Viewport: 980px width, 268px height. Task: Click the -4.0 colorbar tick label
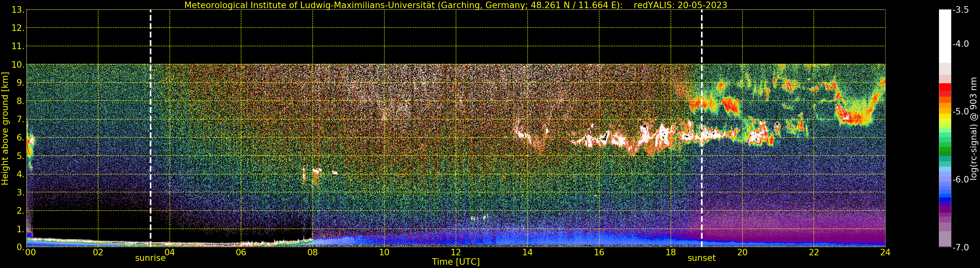click(x=960, y=44)
